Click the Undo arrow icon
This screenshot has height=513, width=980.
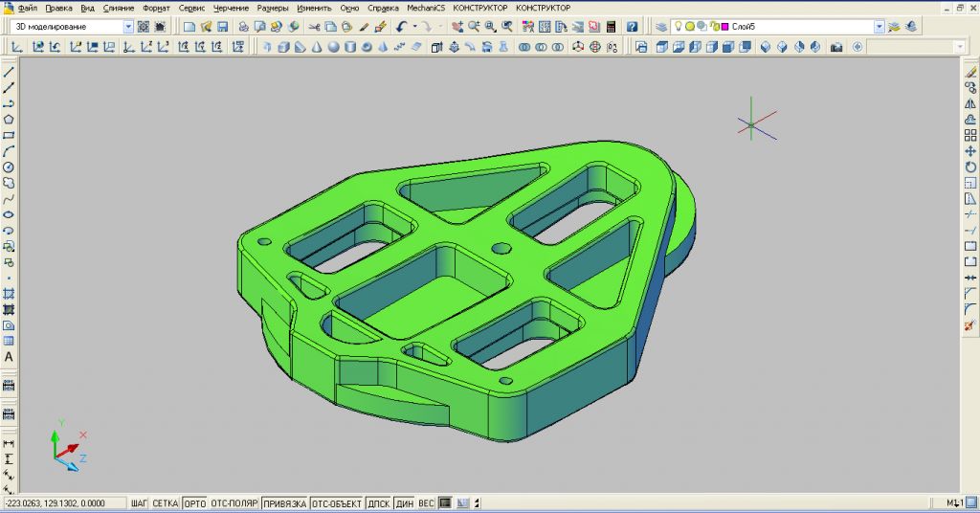click(402, 27)
